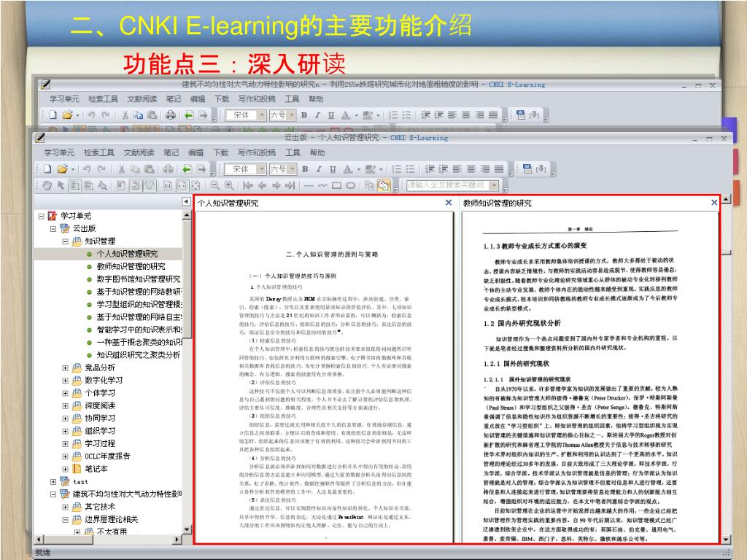Expand the 深度阅读 folder

pyautogui.click(x=65, y=405)
